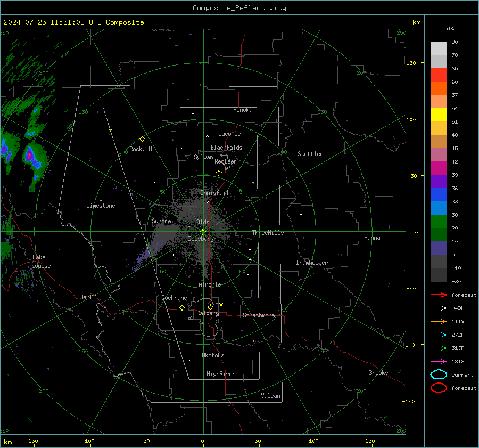Click the yellow diamond marker above Calgary
The height and width of the screenshot is (448, 479).
pyautogui.click(x=210, y=307)
